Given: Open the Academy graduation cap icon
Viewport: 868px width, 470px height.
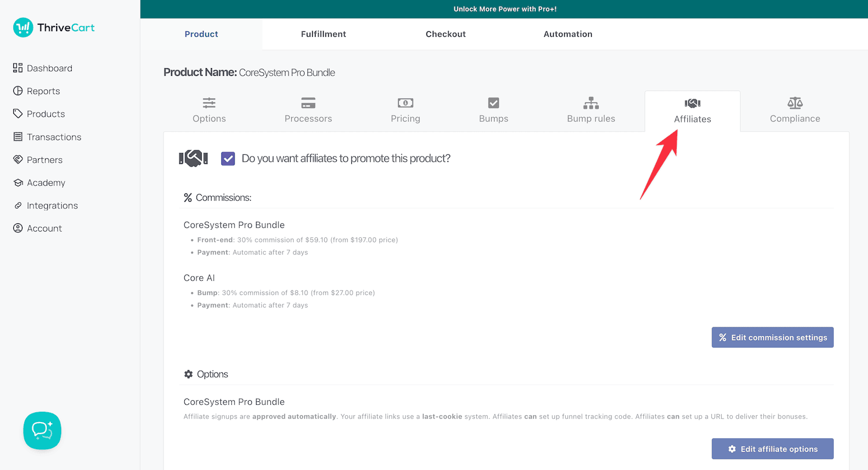Looking at the screenshot, I should [x=18, y=182].
